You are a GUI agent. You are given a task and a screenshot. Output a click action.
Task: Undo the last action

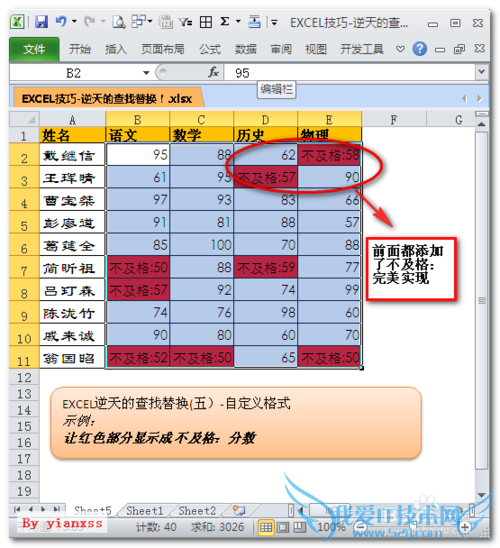[61, 22]
